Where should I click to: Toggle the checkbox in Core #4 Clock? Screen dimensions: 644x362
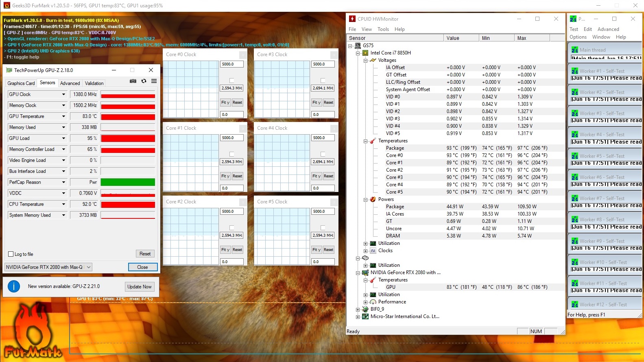[323, 154]
